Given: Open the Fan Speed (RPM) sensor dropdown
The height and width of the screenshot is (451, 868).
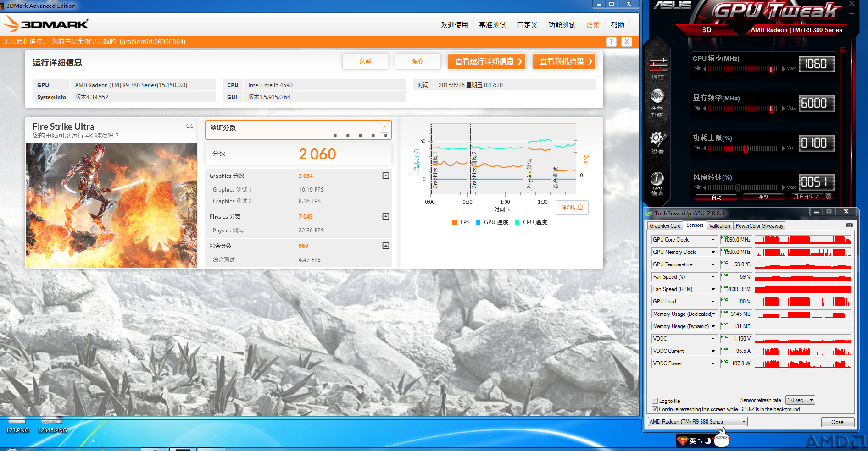Looking at the screenshot, I should click(713, 289).
